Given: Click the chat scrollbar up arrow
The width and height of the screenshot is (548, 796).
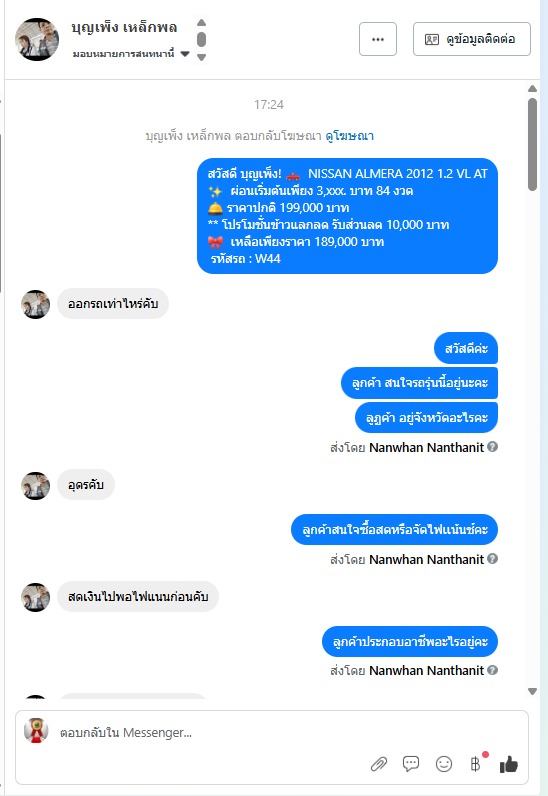Looking at the screenshot, I should (532, 88).
